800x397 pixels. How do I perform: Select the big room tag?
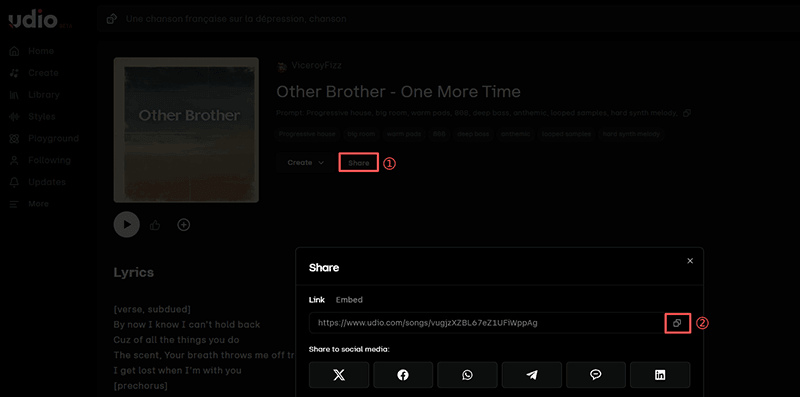point(361,134)
